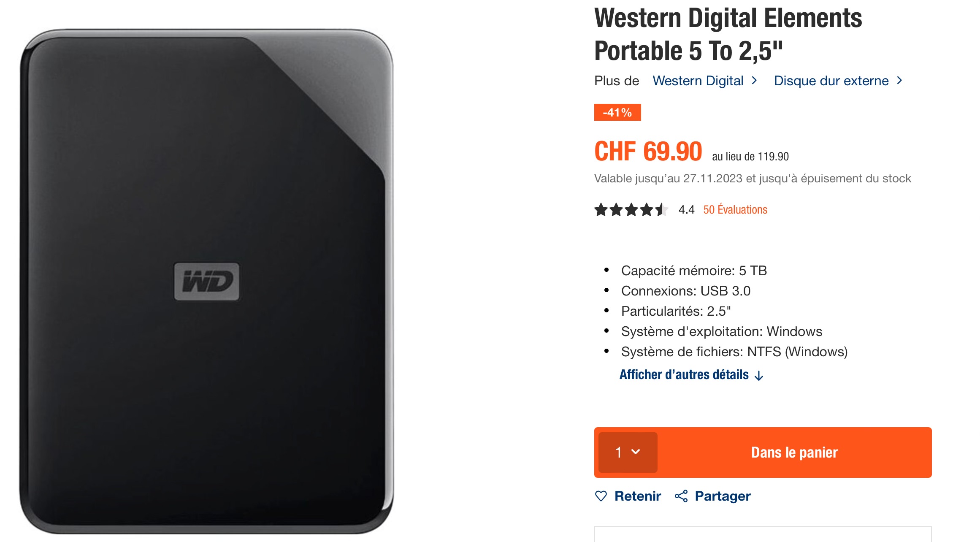Click the CHF 69.90 price

[648, 152]
